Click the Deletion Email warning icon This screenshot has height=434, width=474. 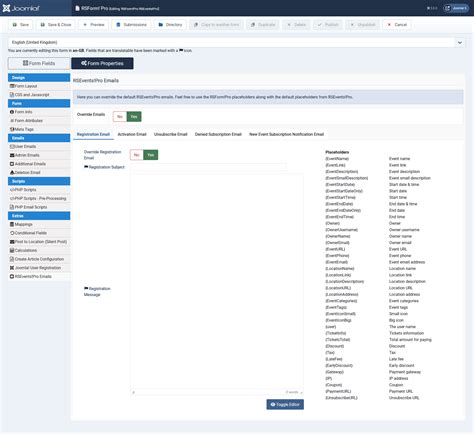(x=12, y=173)
